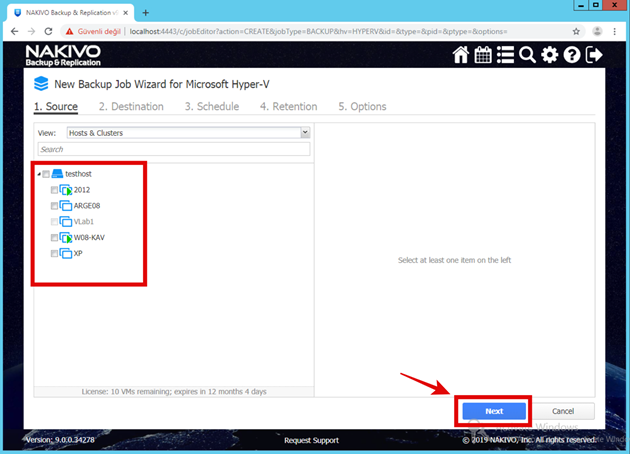The width and height of the screenshot is (630, 454).
Task: Open a new browser tab
Action: click(x=145, y=13)
